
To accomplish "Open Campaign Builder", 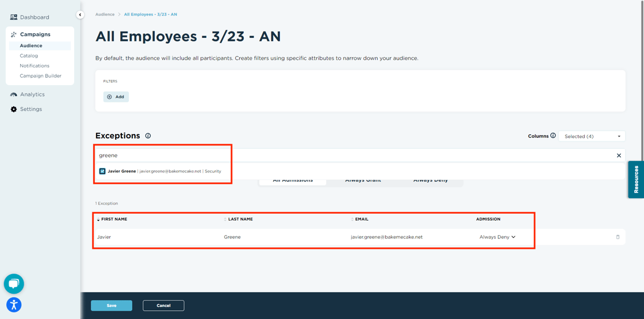I will tap(41, 76).
